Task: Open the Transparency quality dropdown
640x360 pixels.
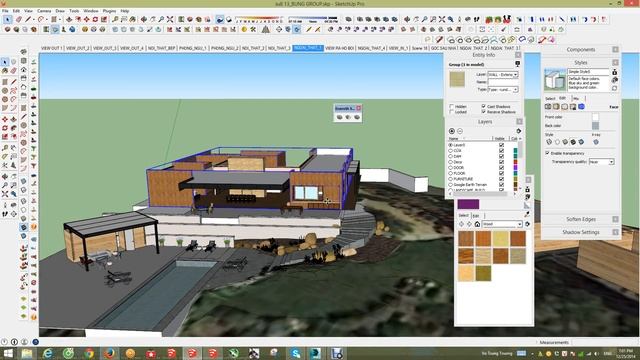Action: (602, 162)
